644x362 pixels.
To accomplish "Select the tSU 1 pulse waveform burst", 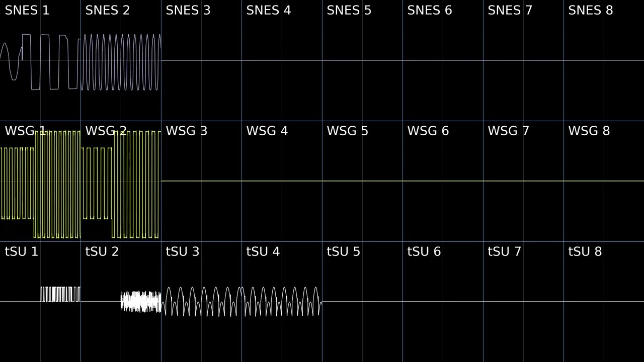I will tap(60, 294).
